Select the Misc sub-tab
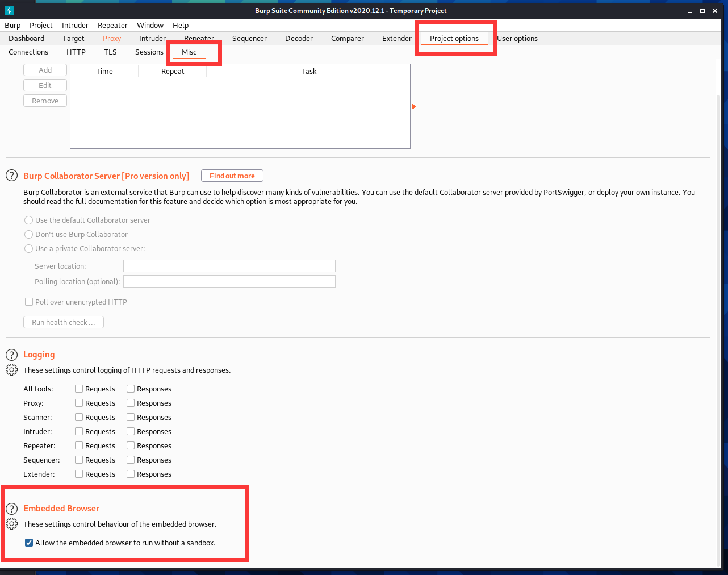Image resolution: width=728 pixels, height=575 pixels. click(x=189, y=52)
